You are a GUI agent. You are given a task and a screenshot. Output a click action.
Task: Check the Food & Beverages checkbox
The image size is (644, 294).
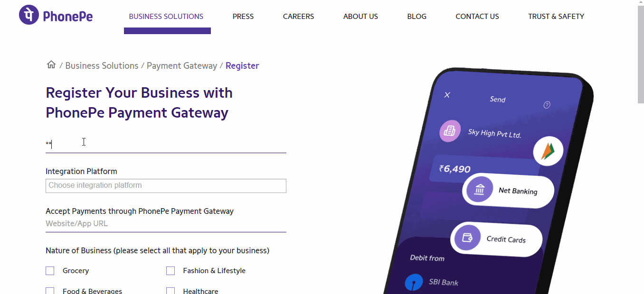(50, 290)
